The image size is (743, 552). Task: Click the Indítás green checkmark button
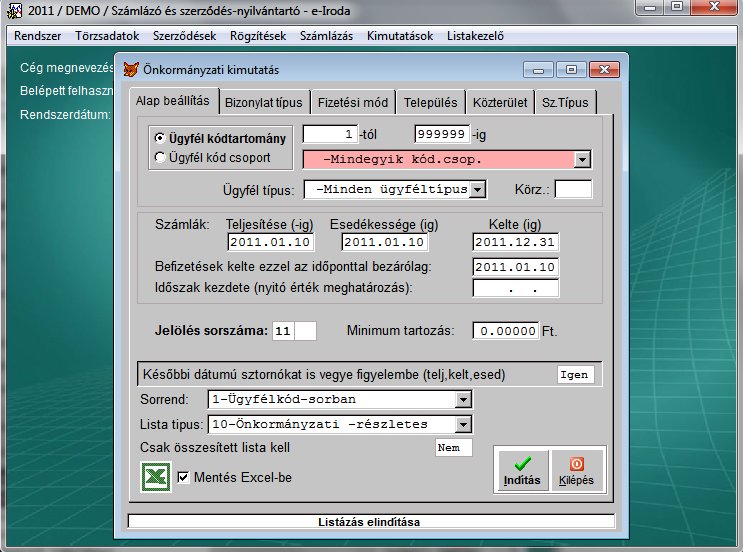coord(522,469)
